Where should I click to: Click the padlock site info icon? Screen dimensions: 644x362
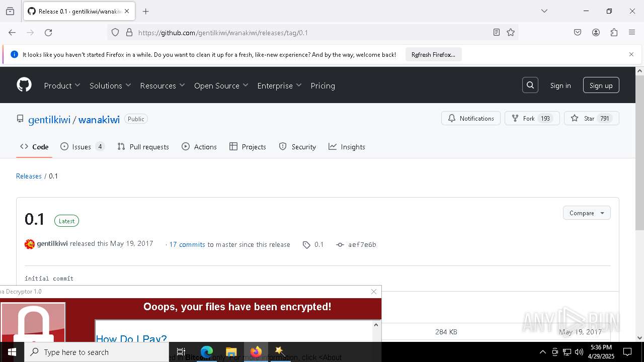(x=129, y=33)
